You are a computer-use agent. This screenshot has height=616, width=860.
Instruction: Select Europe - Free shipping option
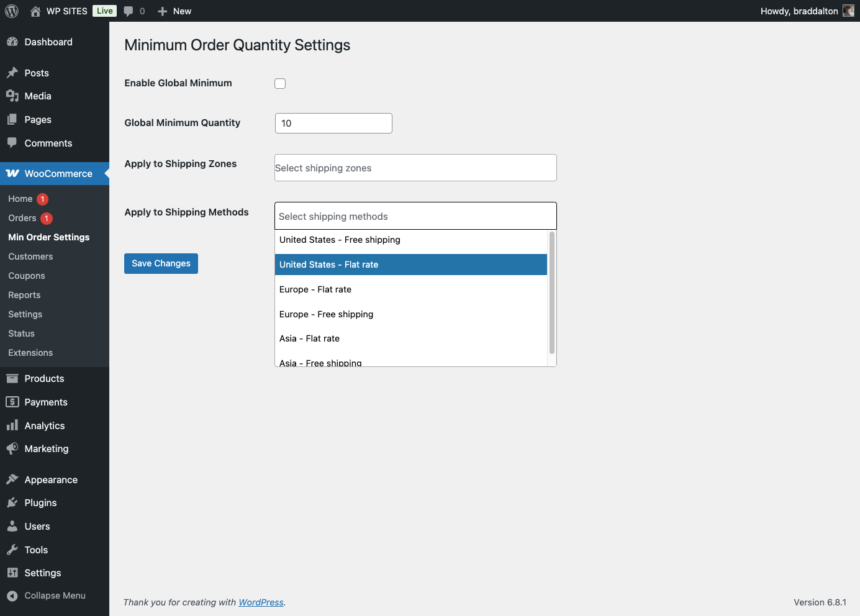(x=410, y=314)
